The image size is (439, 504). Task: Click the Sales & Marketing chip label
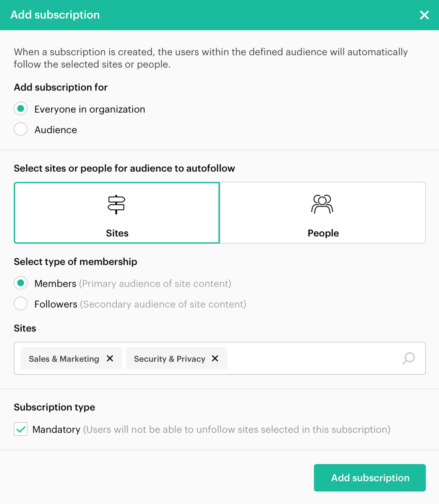pos(64,359)
